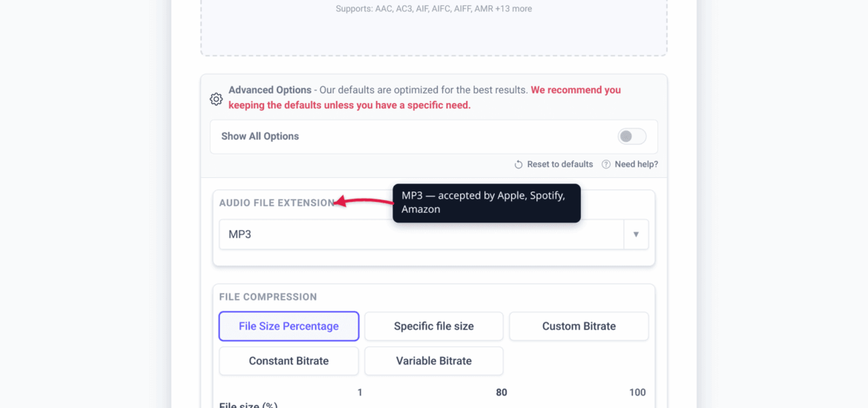This screenshot has width=868, height=408.
Task: Click the dropdown arrow beside MP3
Action: click(636, 234)
